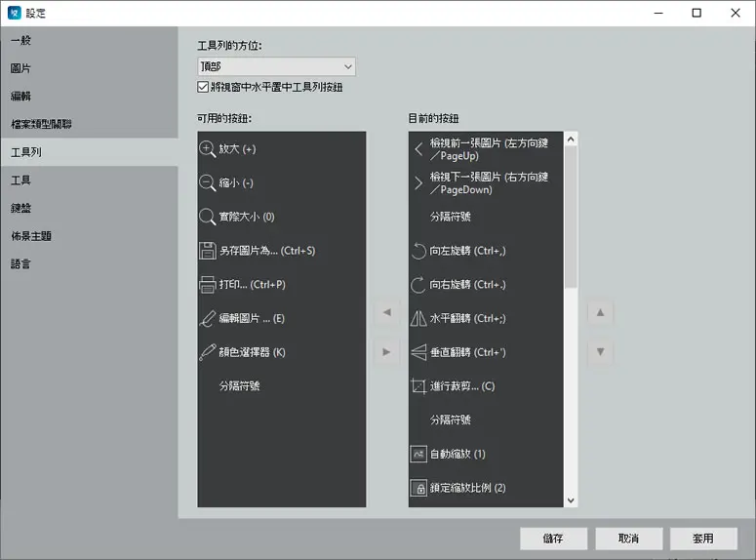Open the 工具列的方位 dropdown showing 頂部
The height and width of the screenshot is (560, 756).
pos(276,66)
